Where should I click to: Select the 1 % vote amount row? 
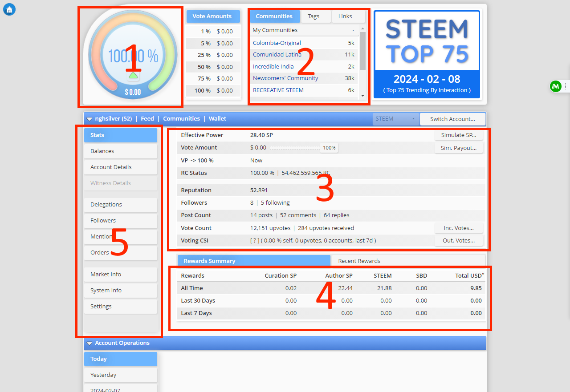[x=214, y=32]
